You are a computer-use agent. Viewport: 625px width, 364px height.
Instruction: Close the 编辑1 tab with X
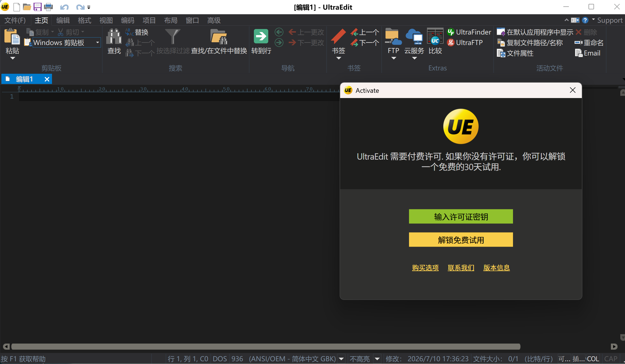pyautogui.click(x=47, y=79)
